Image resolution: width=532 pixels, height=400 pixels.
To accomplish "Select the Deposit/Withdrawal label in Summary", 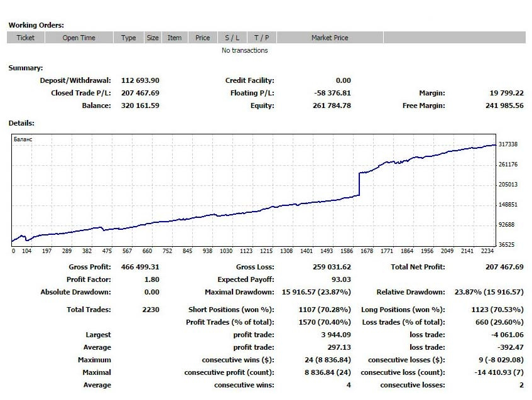I will (x=75, y=80).
